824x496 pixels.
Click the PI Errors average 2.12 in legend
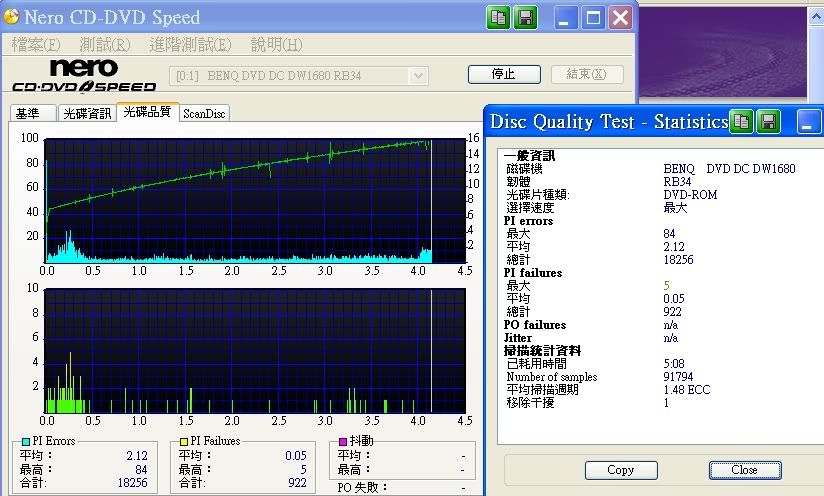click(137, 456)
